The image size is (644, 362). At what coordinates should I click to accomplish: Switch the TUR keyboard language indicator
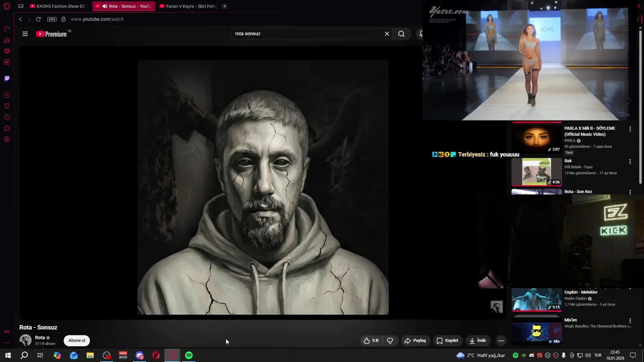pos(598,355)
